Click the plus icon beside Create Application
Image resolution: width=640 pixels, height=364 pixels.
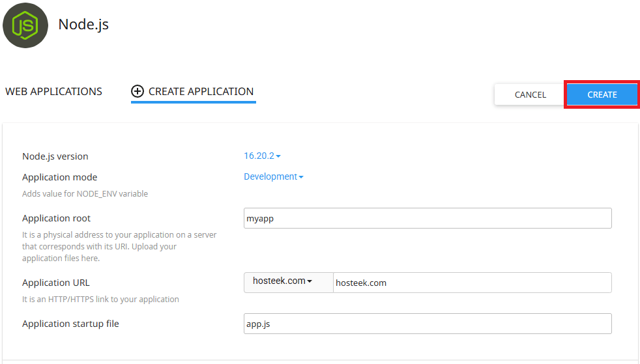pyautogui.click(x=138, y=91)
